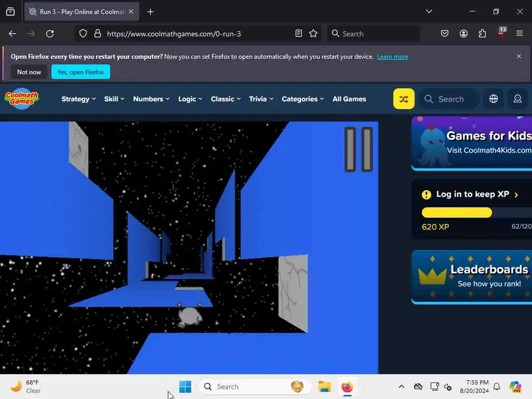Show site security lock info
The image size is (532, 399).
(x=98, y=34)
